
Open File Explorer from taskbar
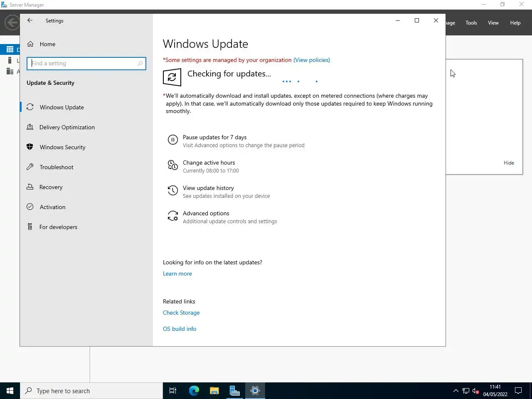pyautogui.click(x=214, y=391)
